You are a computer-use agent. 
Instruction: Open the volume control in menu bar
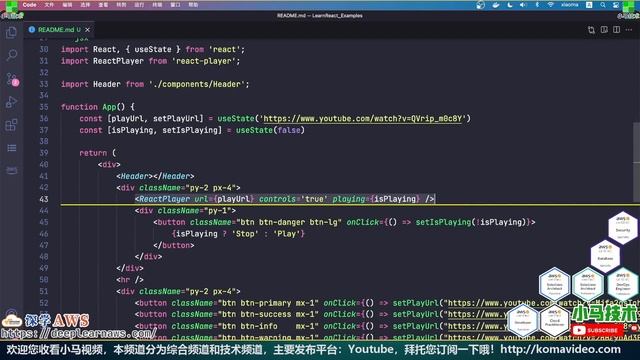pyautogui.click(x=523, y=5)
